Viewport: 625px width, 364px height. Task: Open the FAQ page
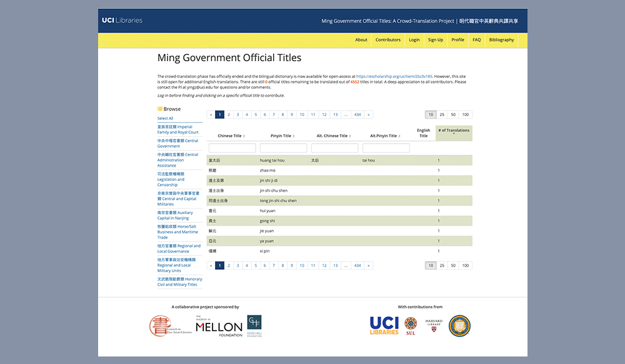tap(477, 40)
